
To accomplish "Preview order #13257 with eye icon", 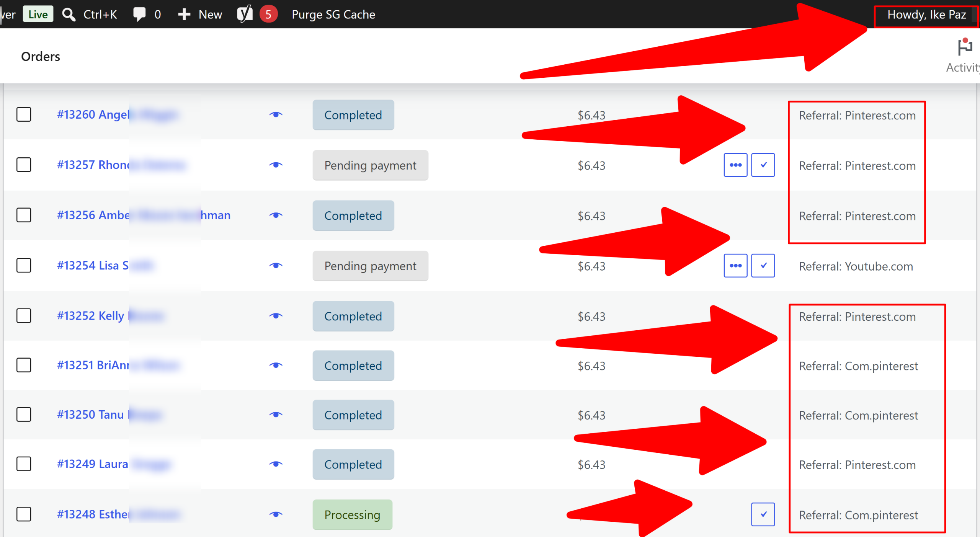I will 276,165.
